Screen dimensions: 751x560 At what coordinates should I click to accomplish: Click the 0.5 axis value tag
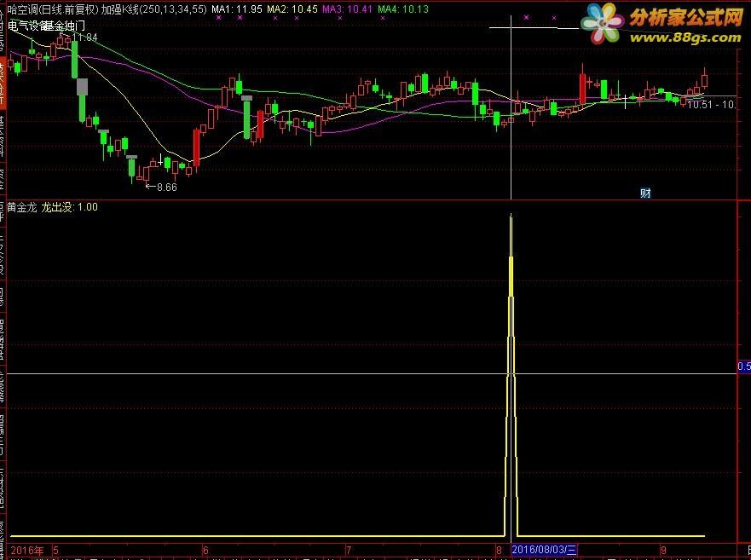coord(744,367)
